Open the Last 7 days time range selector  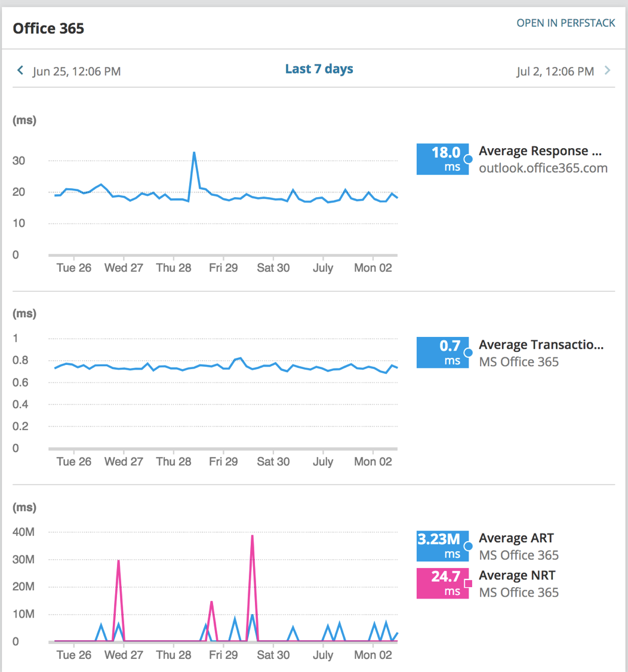click(319, 69)
